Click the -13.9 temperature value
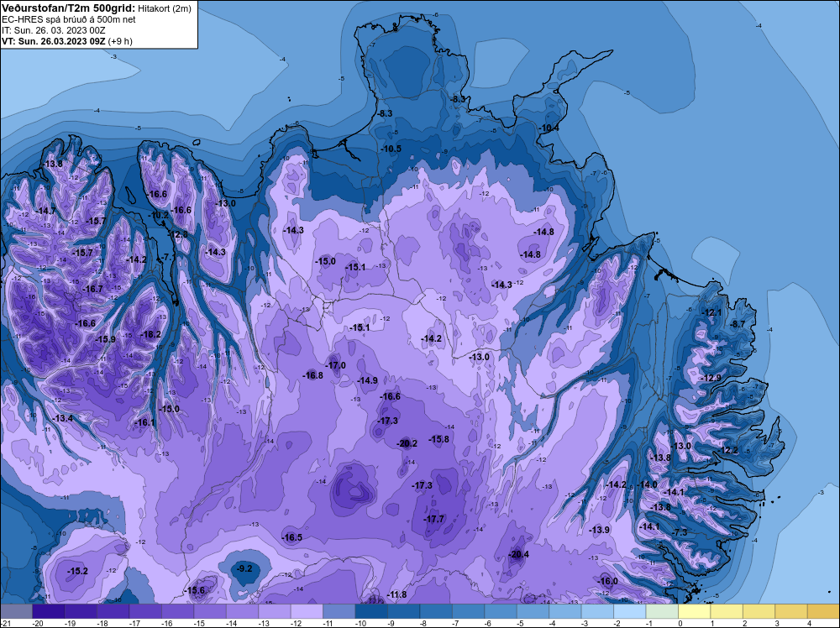The image size is (840, 628). (x=600, y=530)
